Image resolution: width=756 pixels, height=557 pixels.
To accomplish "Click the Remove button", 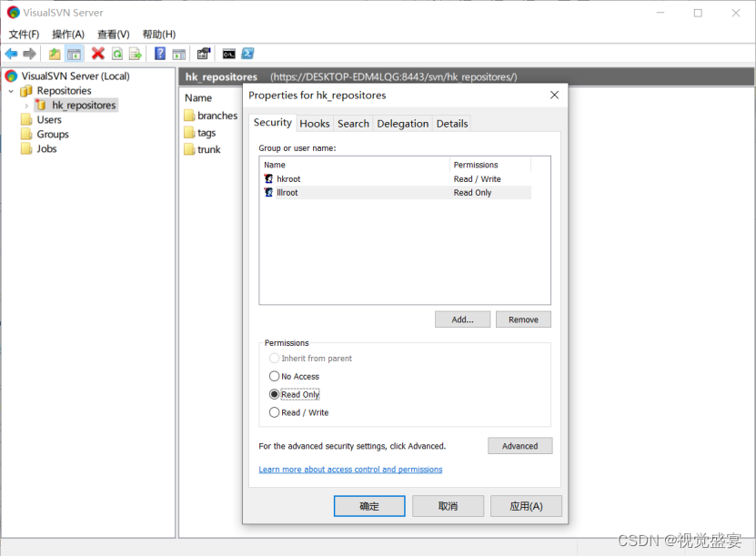I will [523, 319].
